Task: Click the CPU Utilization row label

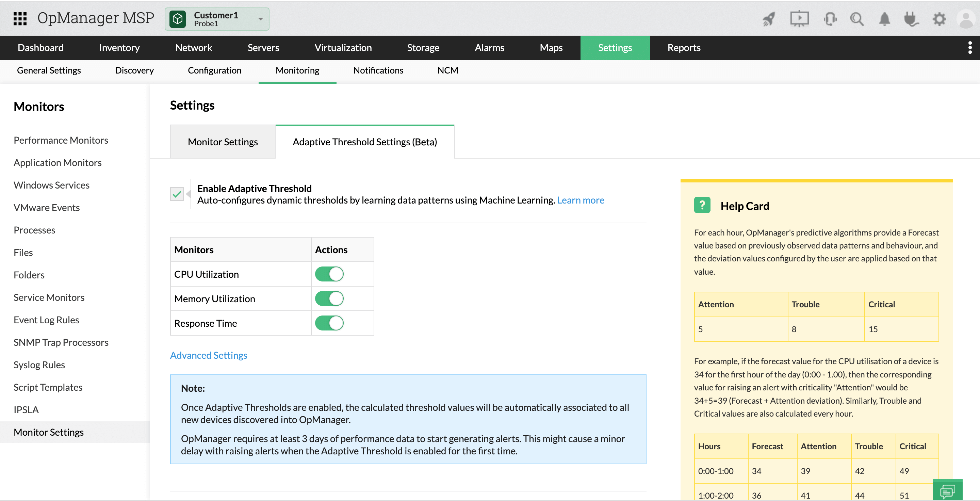Action: [206, 274]
